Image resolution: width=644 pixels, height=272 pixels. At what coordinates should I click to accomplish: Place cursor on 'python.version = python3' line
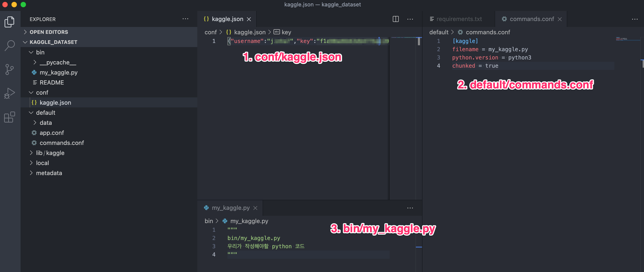click(x=491, y=58)
